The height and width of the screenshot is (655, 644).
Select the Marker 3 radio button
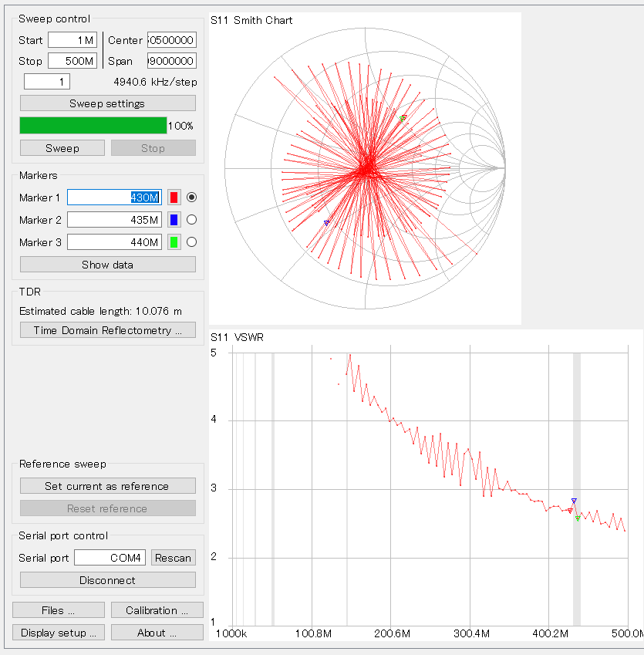pos(192,242)
